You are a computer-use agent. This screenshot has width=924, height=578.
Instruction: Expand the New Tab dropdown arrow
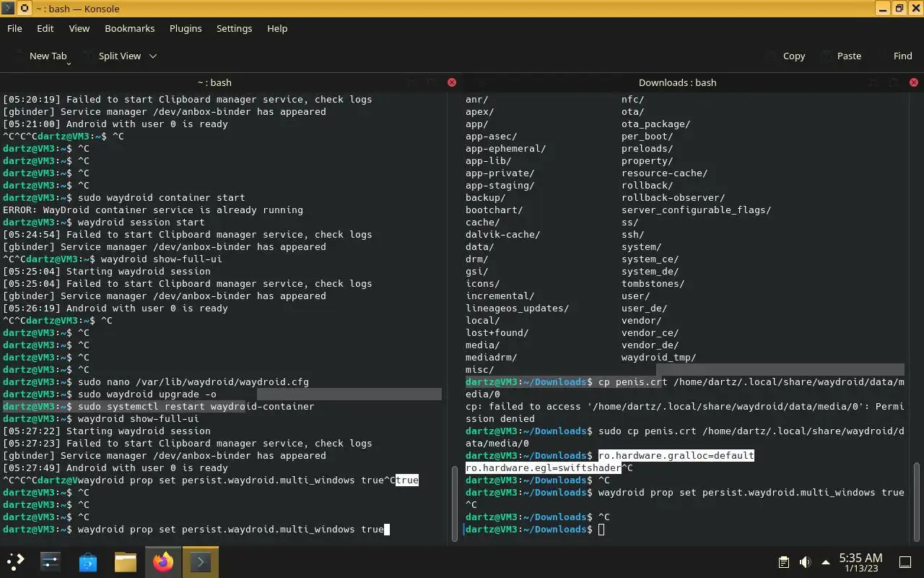pyautogui.click(x=69, y=64)
